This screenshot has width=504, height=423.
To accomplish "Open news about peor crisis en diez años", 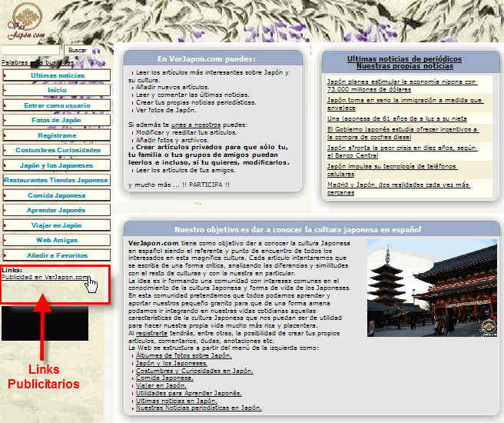I will coord(402,152).
